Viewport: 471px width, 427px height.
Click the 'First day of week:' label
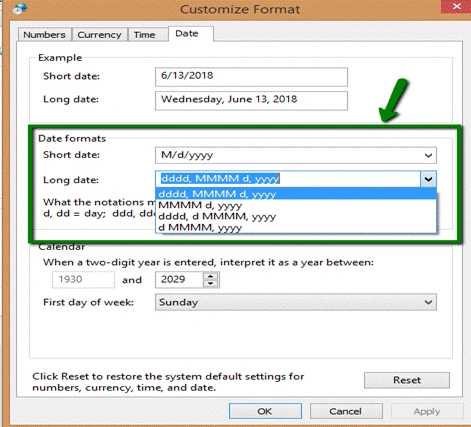[88, 302]
